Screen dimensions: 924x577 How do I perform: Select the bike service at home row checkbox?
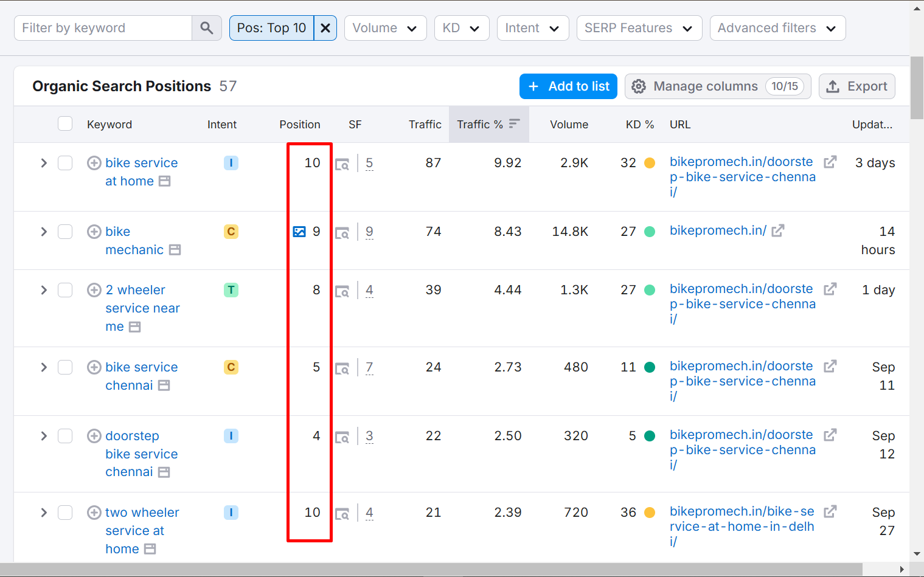(65, 163)
